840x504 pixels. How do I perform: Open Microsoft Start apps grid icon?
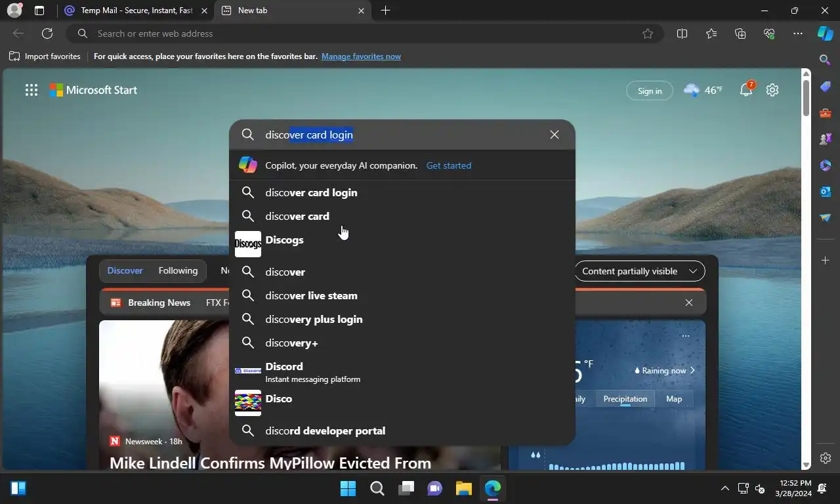point(31,91)
